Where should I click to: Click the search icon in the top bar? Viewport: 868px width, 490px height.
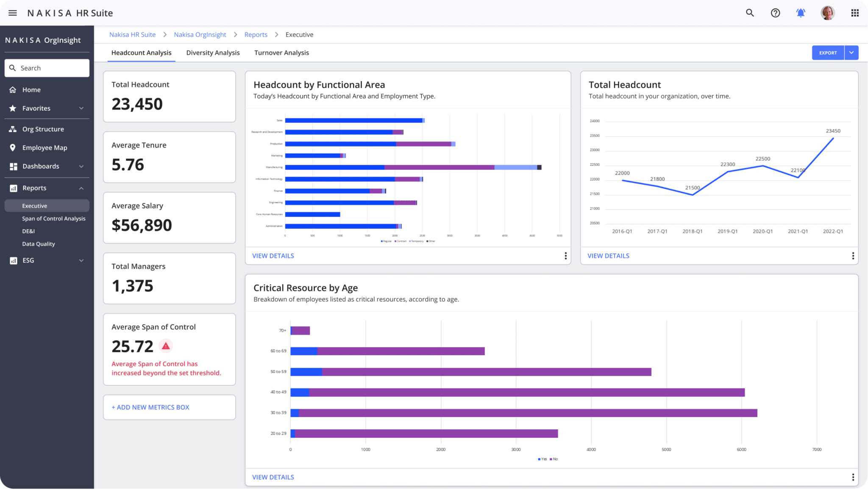(x=750, y=13)
